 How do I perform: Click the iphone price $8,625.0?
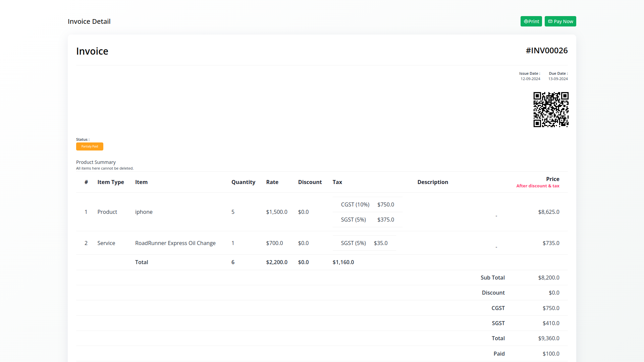pos(549,212)
